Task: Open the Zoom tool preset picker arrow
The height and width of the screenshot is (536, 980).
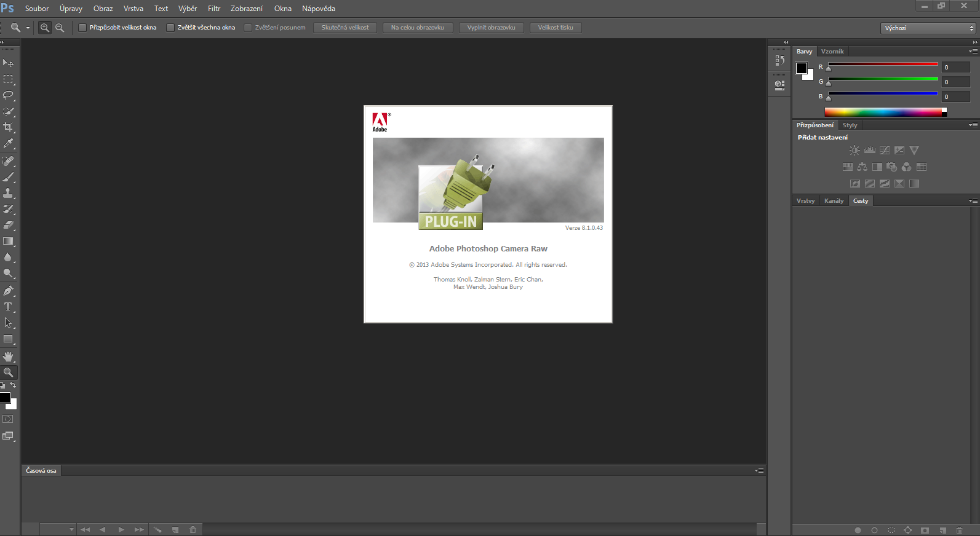Action: [x=28, y=28]
